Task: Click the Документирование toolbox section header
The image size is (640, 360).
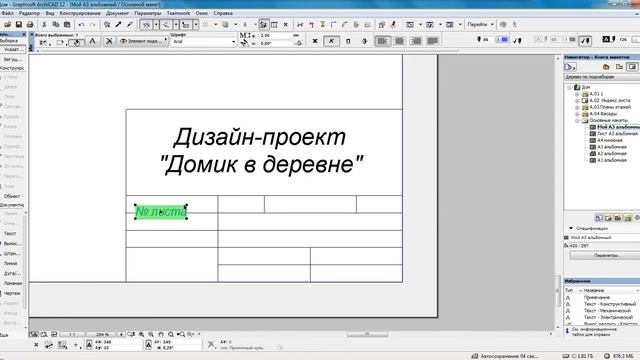Action: 12,205
